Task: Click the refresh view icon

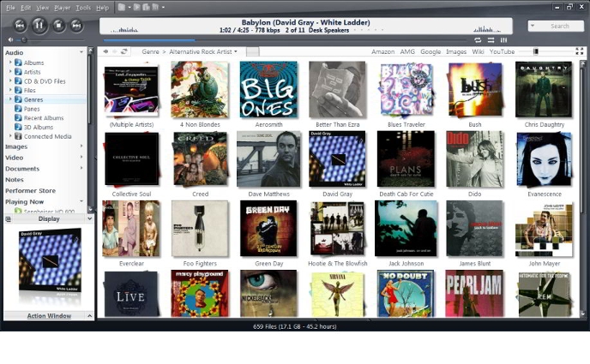Action: [x=124, y=51]
